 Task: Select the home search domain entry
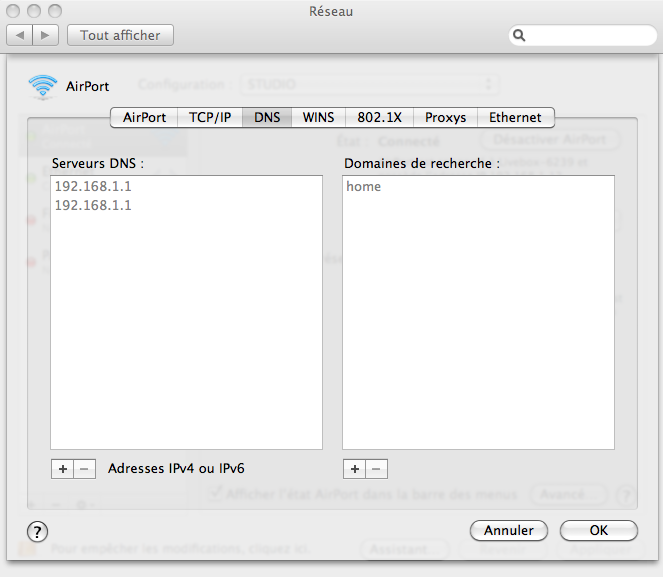(x=363, y=186)
